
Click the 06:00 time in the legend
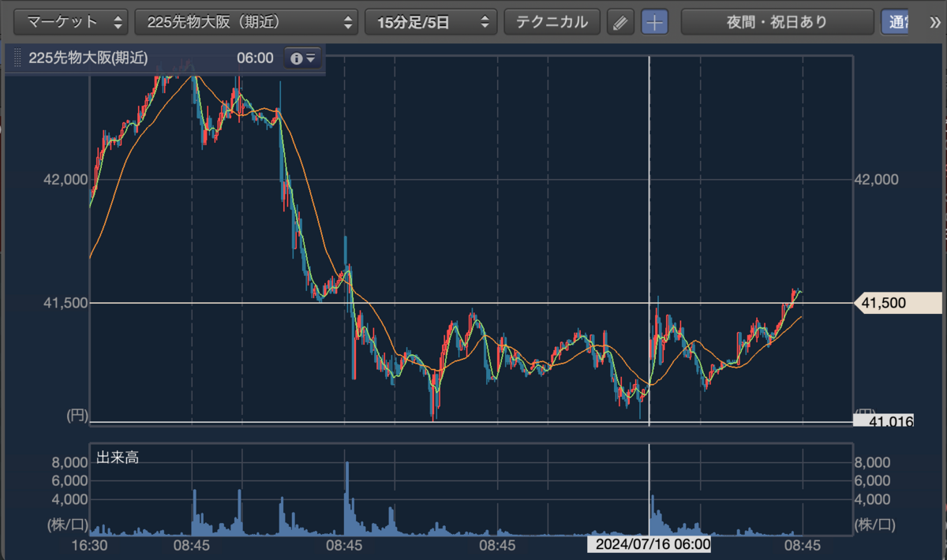pyautogui.click(x=255, y=58)
